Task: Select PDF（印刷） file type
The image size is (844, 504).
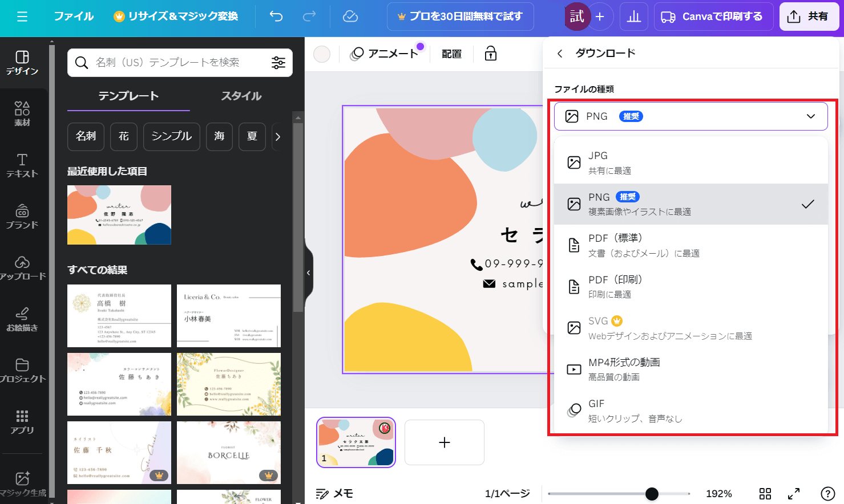Action: [691, 287]
